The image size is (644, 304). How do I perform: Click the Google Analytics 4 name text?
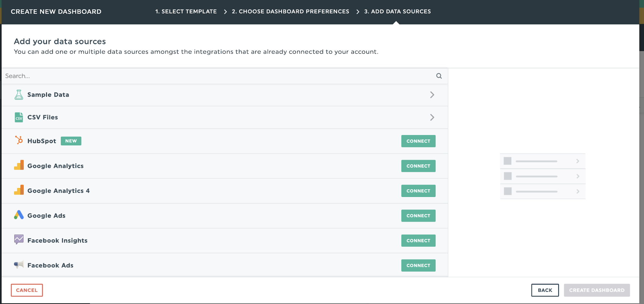tap(58, 191)
